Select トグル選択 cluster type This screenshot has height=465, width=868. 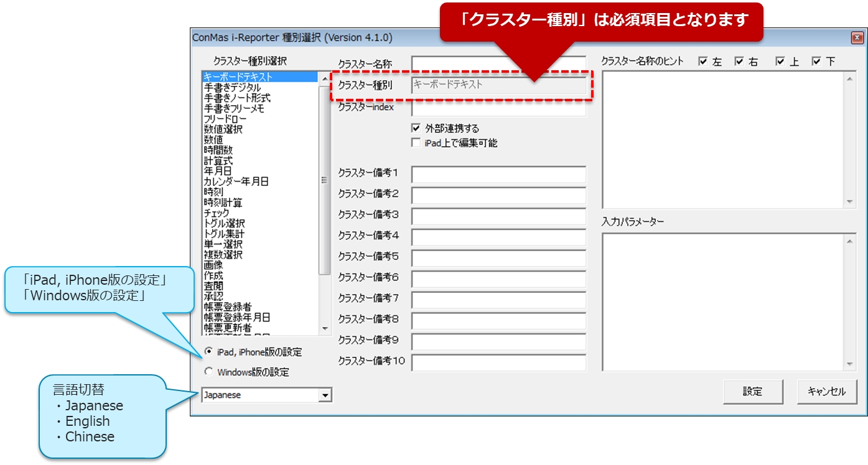click(224, 223)
